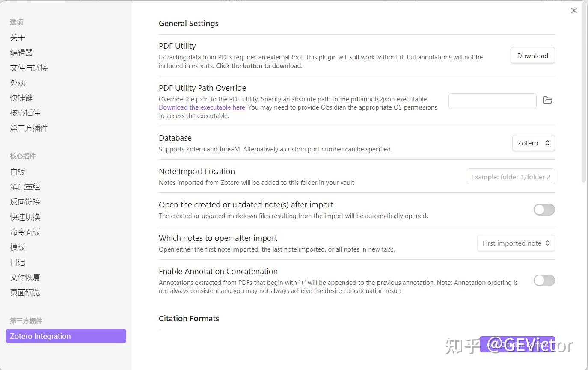Click the PDF Utility Path Override input box

point(492,101)
